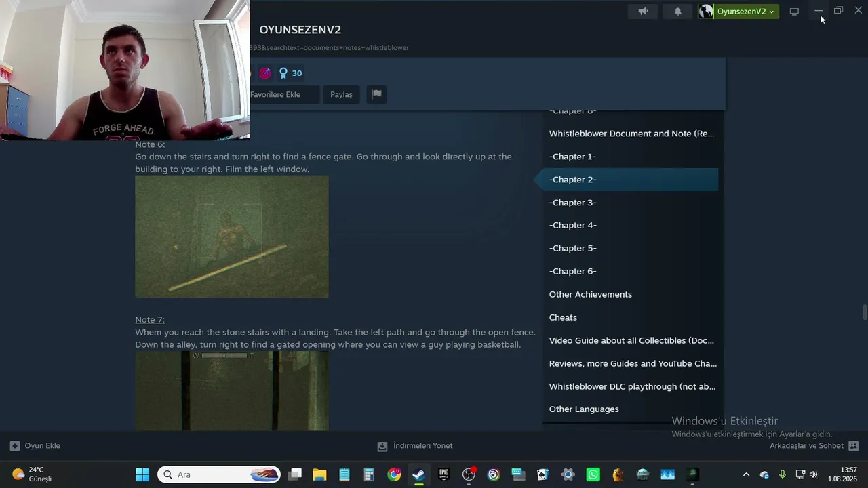Click the blue ribbon award icon
The height and width of the screenshot is (488, 868).
click(283, 73)
